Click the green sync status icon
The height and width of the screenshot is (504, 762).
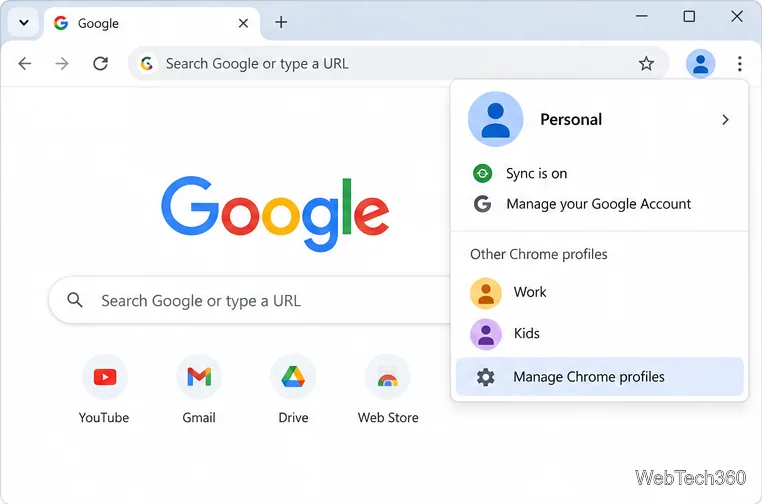click(482, 173)
